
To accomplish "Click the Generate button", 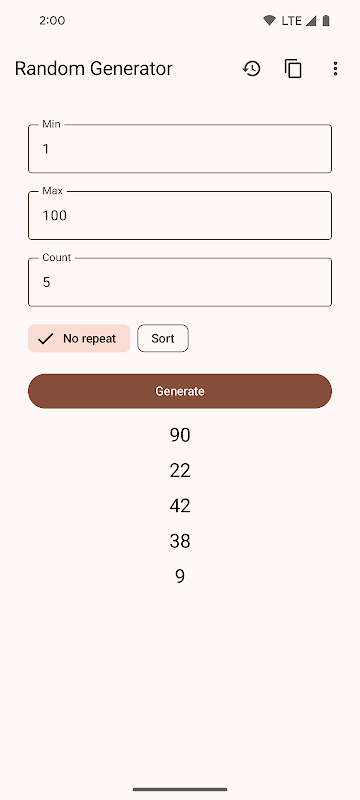I will [180, 391].
